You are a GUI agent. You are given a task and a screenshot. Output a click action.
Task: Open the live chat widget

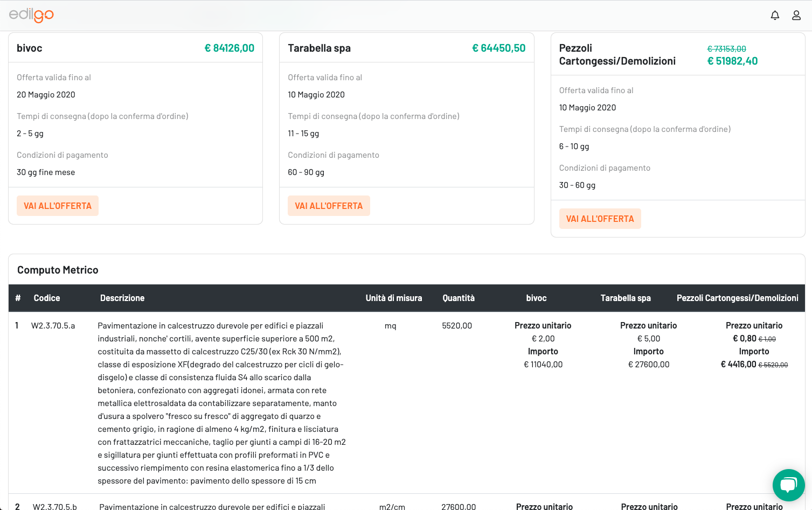pyautogui.click(x=788, y=485)
